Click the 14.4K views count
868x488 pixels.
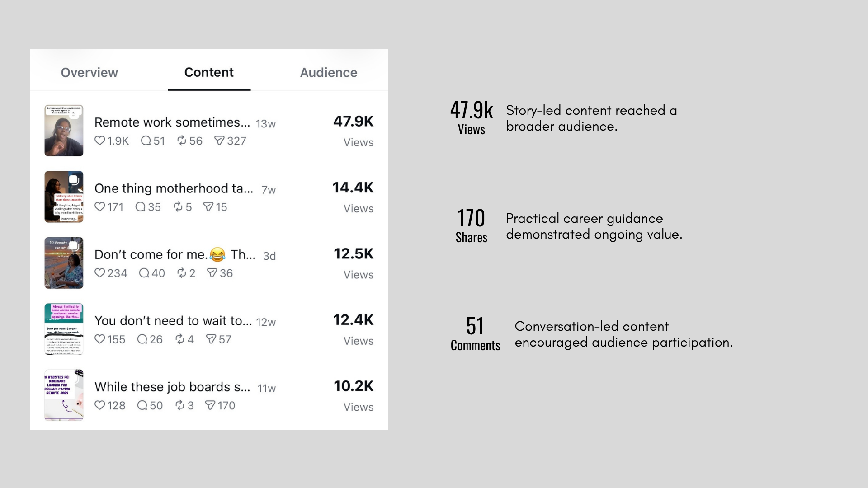[353, 188]
